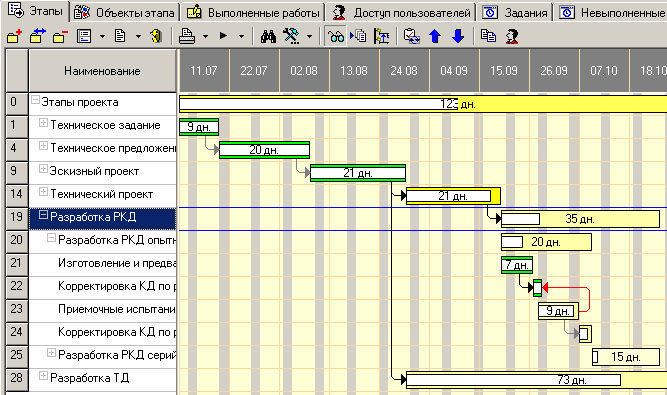Click the binoculars search icon
The width and height of the screenshot is (667, 395).
pyautogui.click(x=268, y=37)
